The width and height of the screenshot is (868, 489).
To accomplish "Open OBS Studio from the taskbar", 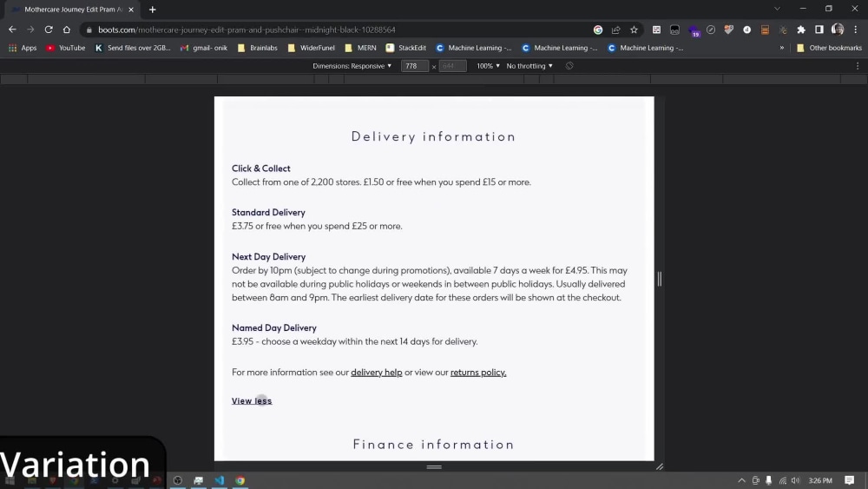I will coord(178,480).
